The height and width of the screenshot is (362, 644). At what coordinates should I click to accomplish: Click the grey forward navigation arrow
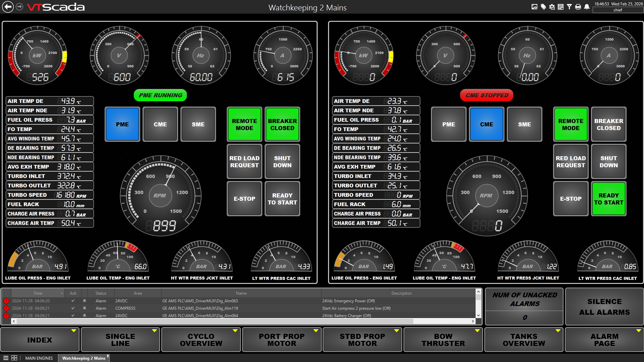click(20, 7)
